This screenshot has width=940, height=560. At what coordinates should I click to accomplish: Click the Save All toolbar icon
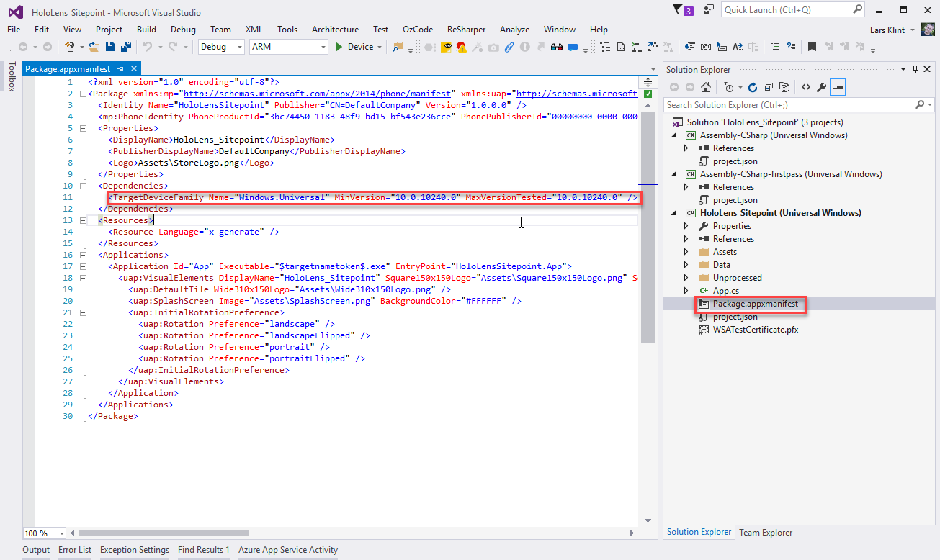pyautogui.click(x=125, y=47)
